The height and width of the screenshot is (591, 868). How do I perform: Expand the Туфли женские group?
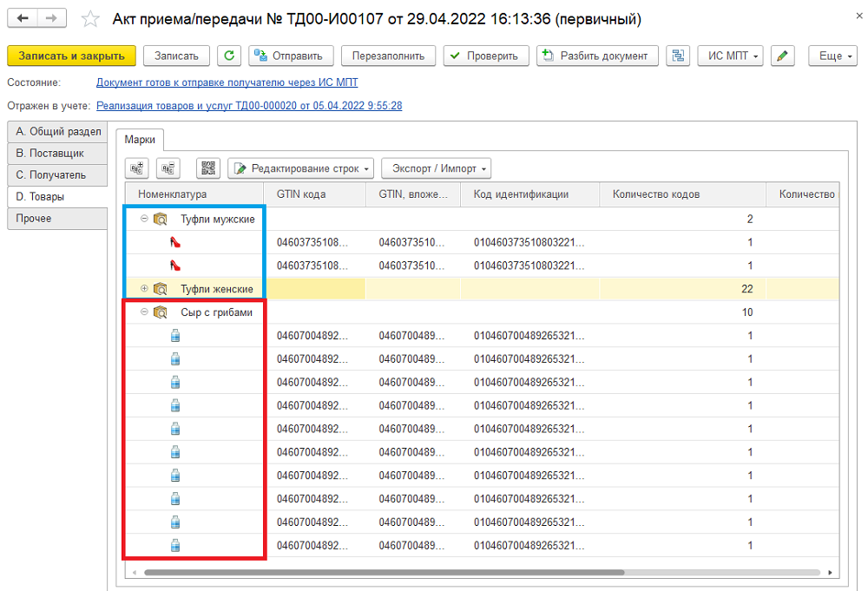coord(144,288)
